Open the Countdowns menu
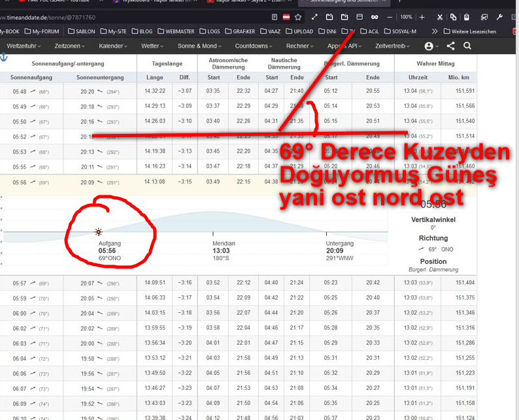This screenshot has height=420, width=519. pyautogui.click(x=254, y=46)
